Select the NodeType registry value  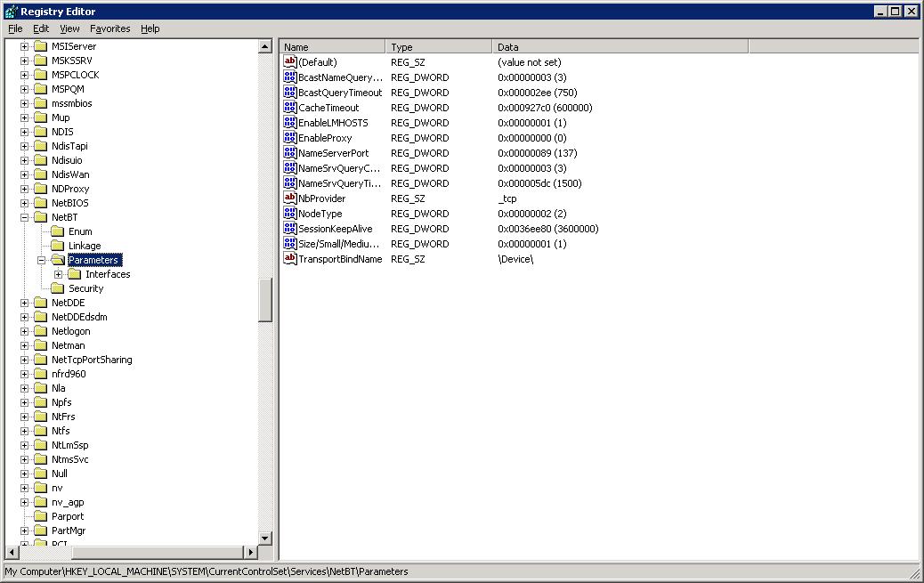point(320,213)
